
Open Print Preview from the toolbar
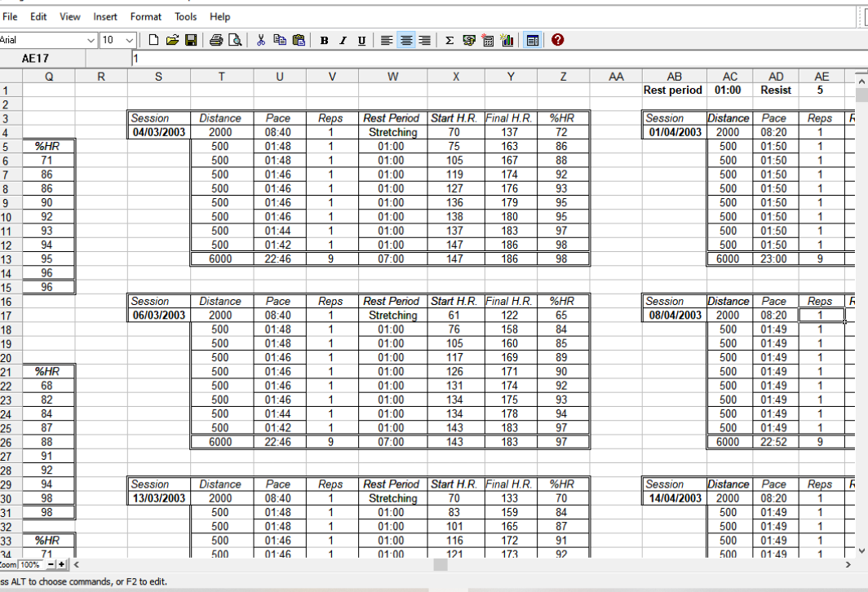[x=235, y=40]
